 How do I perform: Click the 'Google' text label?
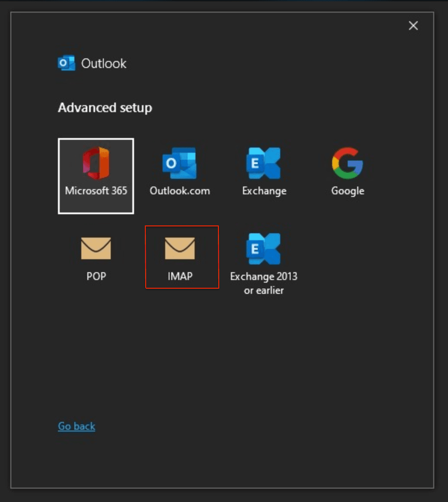[x=348, y=191]
